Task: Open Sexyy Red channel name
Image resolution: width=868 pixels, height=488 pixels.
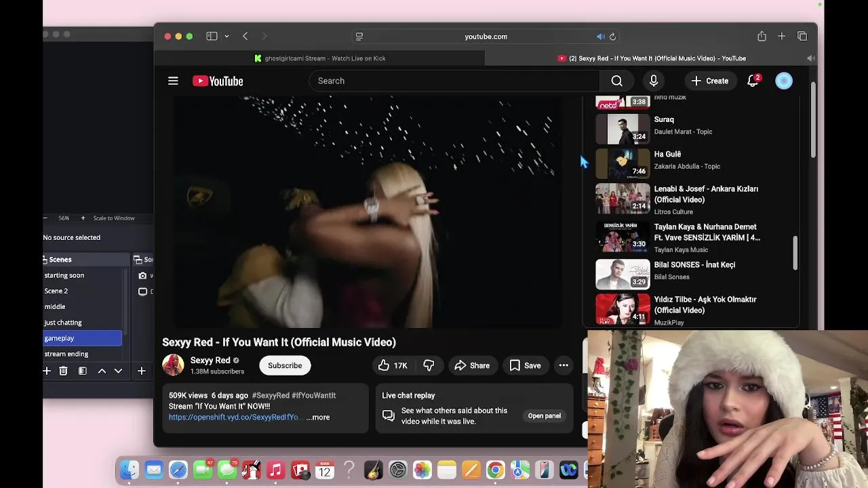Action: click(x=210, y=360)
